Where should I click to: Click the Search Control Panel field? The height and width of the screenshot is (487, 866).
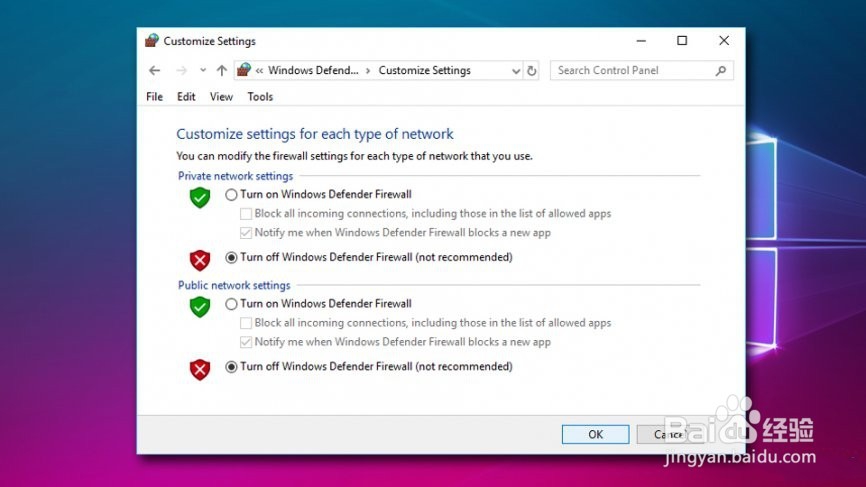tap(632, 71)
